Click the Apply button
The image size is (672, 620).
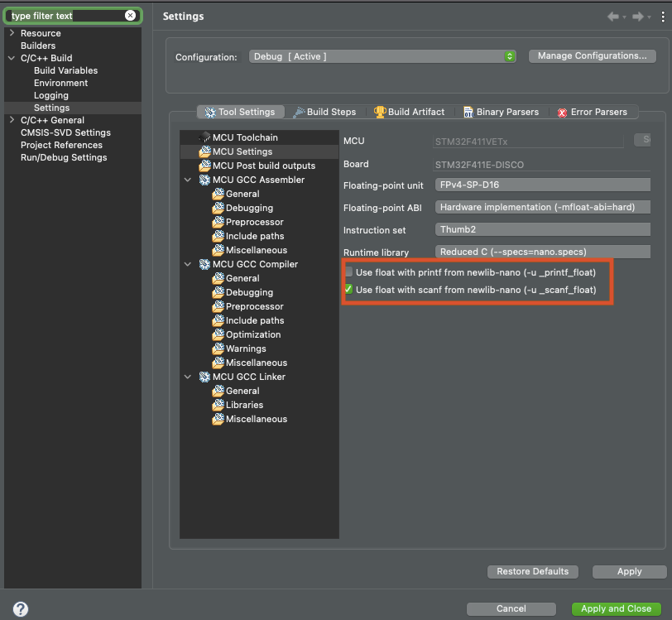pyautogui.click(x=629, y=571)
